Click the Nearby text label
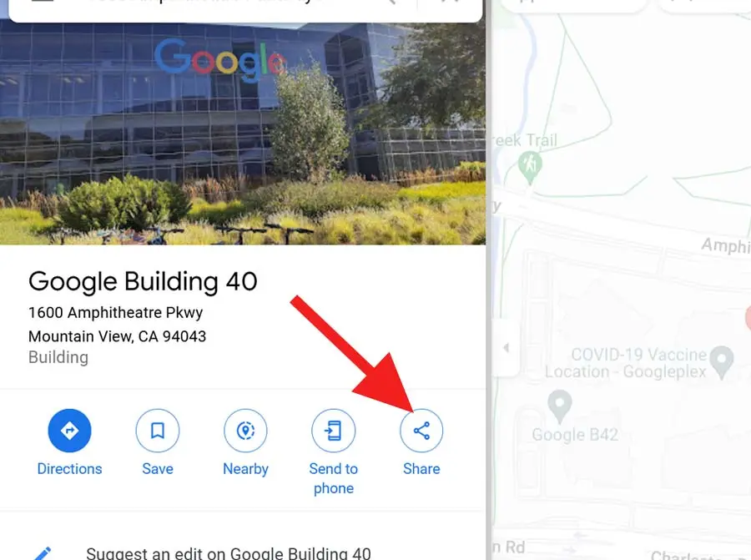The width and height of the screenshot is (751, 560). (x=245, y=468)
